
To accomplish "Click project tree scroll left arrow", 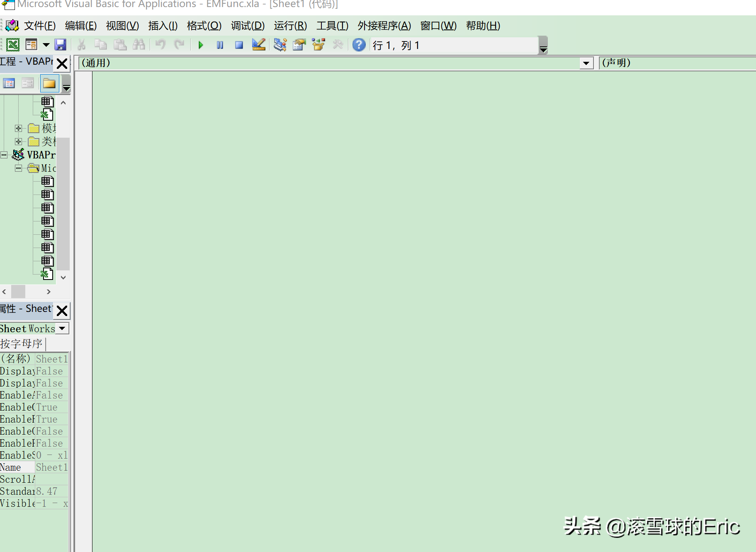I will click(x=5, y=292).
